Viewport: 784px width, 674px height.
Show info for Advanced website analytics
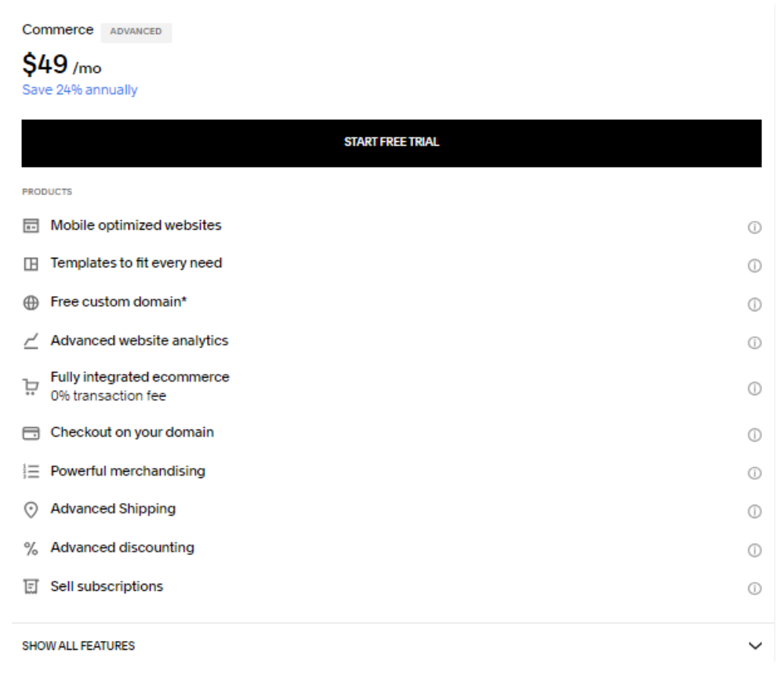[x=754, y=342]
